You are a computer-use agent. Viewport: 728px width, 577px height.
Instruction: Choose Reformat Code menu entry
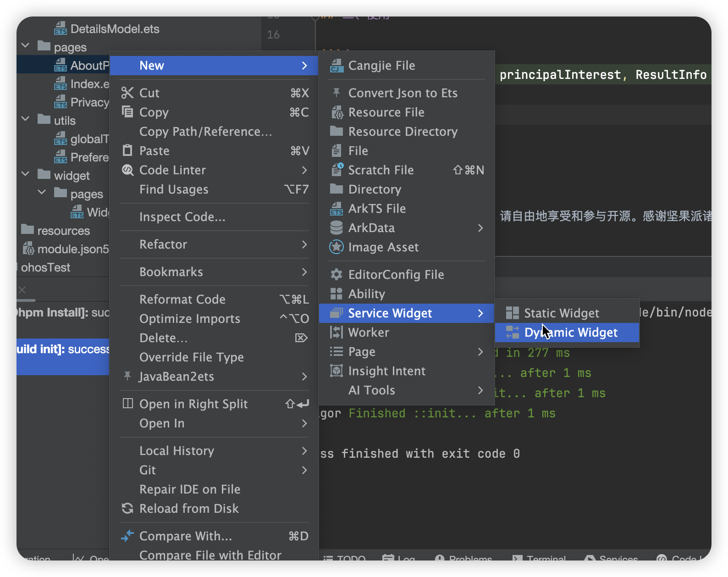(x=182, y=300)
